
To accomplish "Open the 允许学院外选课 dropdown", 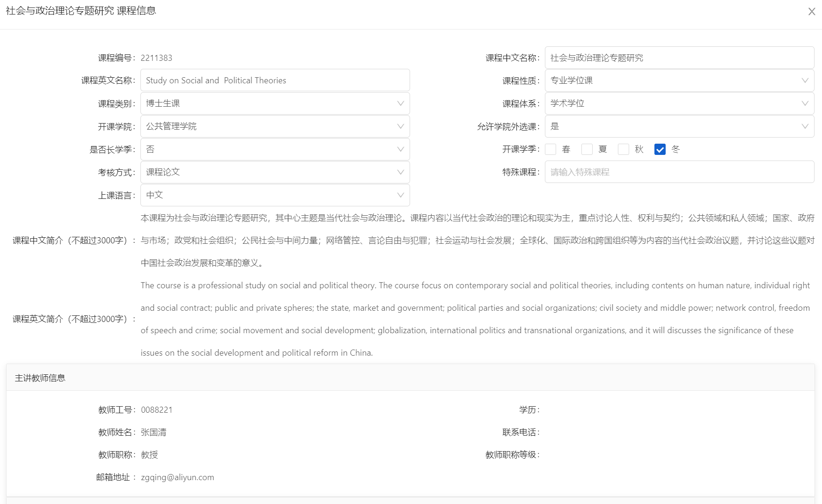I will [x=679, y=126].
